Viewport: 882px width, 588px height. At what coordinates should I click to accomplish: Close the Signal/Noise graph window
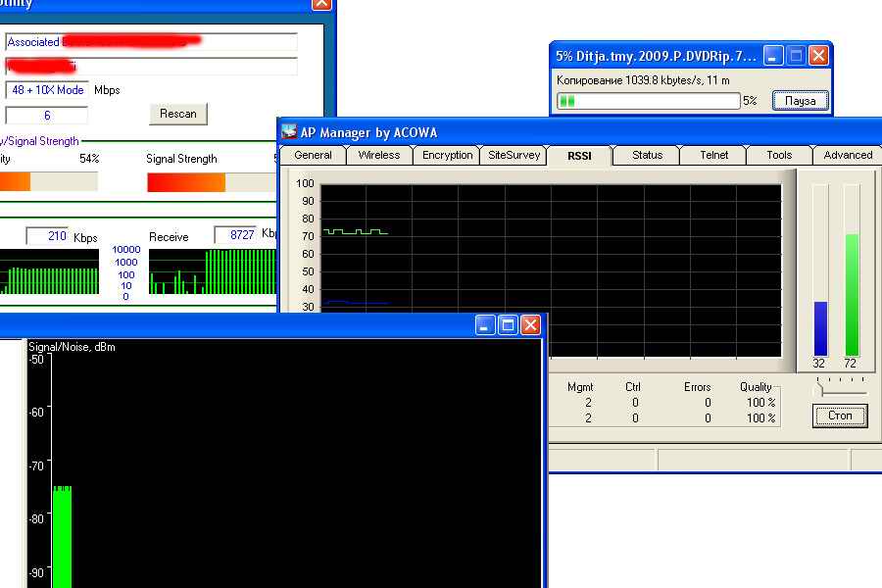[x=530, y=324]
